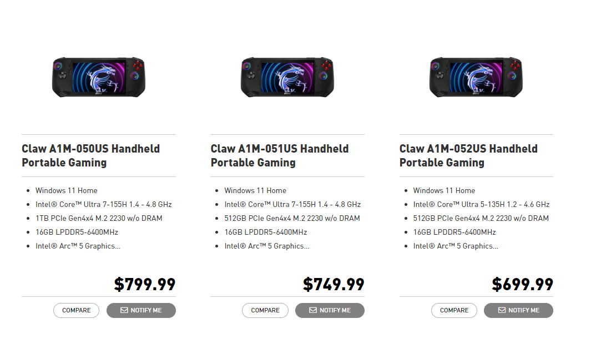Open the Claw A1M-051US product image
Viewport: 596px width, 364px height.
point(287,77)
